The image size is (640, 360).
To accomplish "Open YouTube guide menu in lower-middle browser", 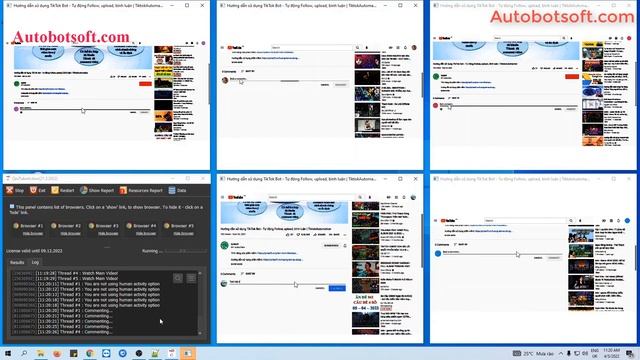I will pos(222,197).
